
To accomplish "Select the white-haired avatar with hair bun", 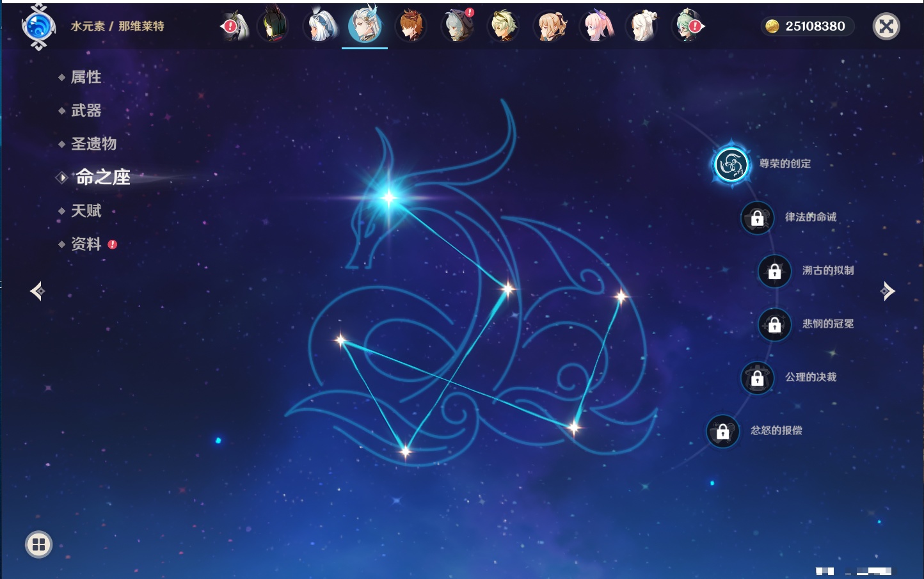I will pos(642,26).
